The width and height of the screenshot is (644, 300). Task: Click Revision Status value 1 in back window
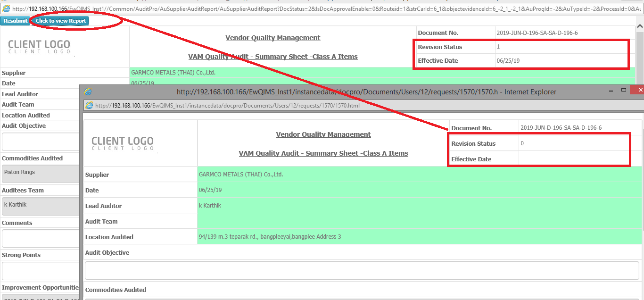(x=498, y=47)
